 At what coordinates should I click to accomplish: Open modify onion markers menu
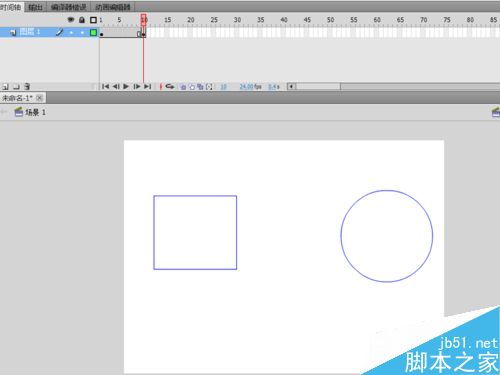click(x=209, y=87)
